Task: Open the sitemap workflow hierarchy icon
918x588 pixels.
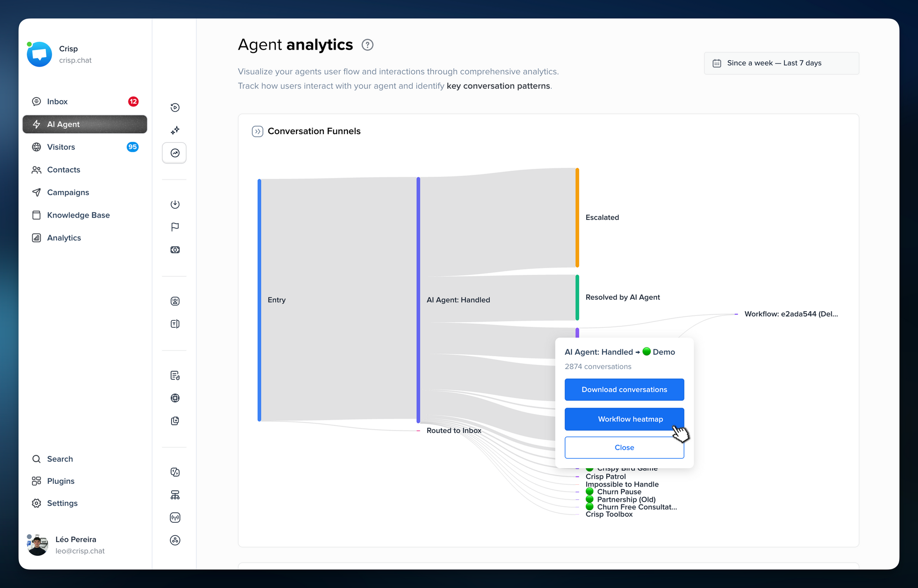Action: click(174, 495)
